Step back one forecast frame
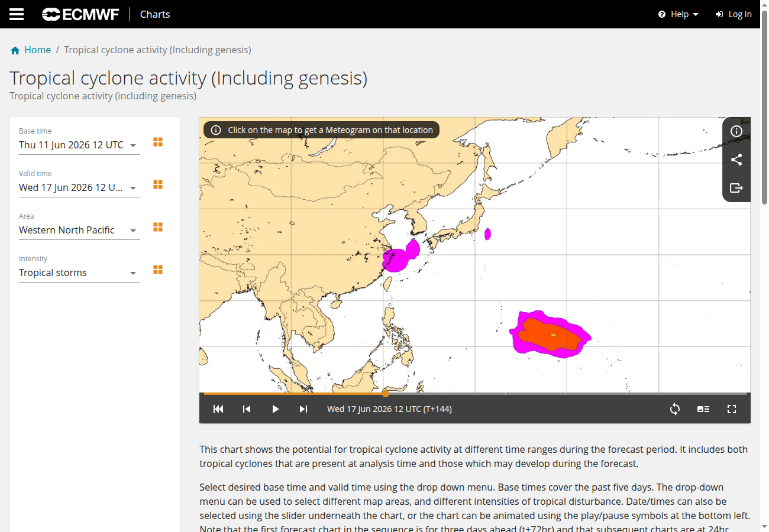 [x=247, y=409]
